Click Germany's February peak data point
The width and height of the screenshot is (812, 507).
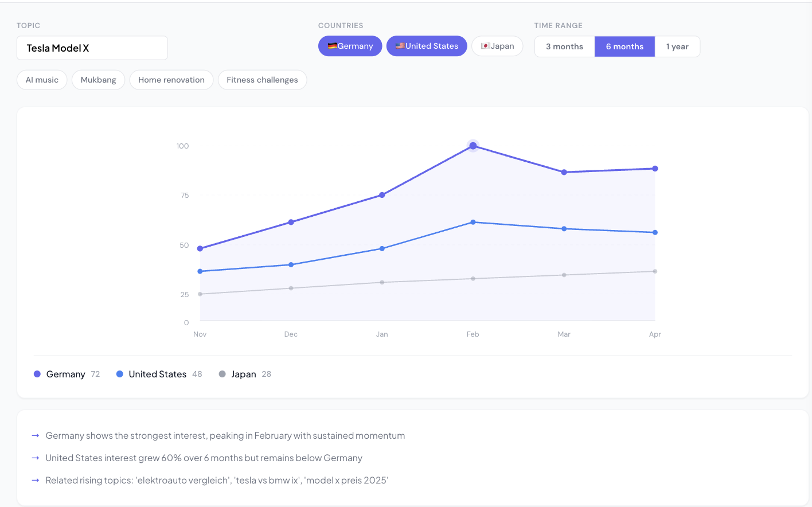point(473,146)
